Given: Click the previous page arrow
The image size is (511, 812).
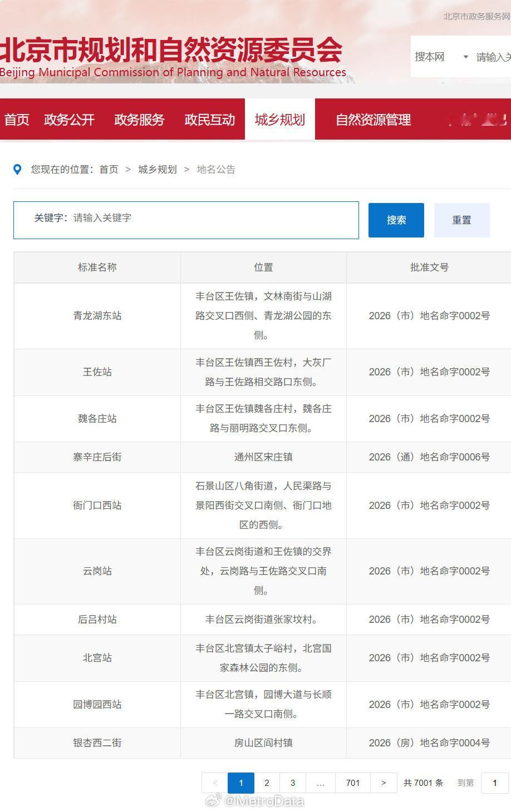Looking at the screenshot, I should point(215,783).
